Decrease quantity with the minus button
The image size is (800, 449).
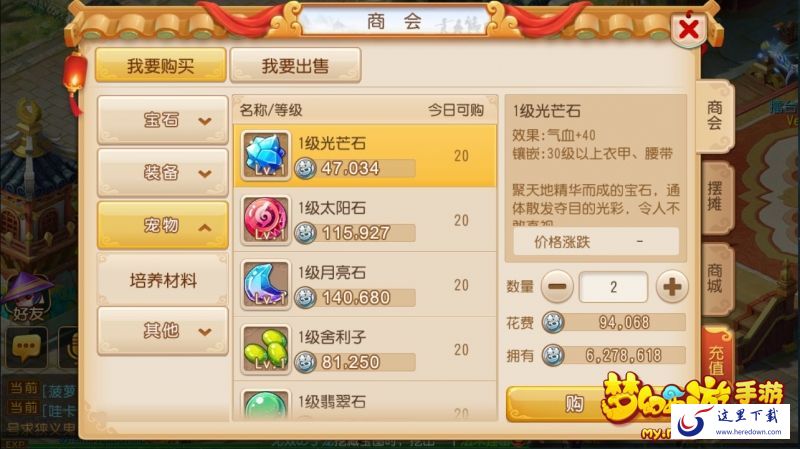557,287
